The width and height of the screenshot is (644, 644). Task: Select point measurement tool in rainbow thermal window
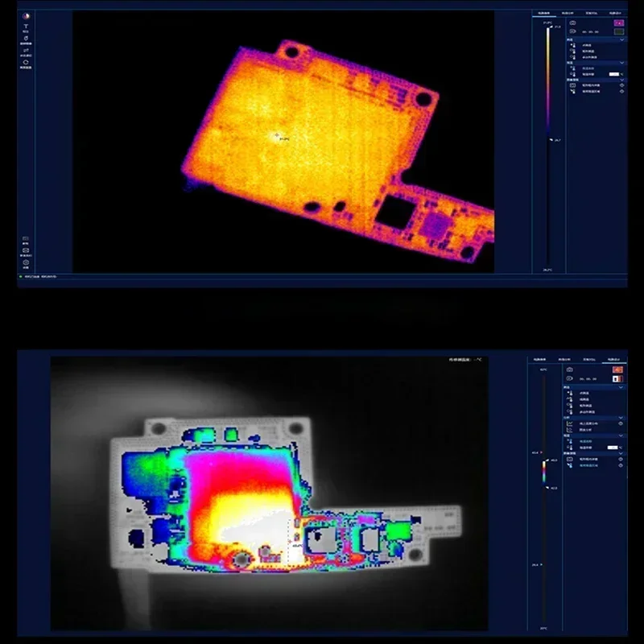570,393
